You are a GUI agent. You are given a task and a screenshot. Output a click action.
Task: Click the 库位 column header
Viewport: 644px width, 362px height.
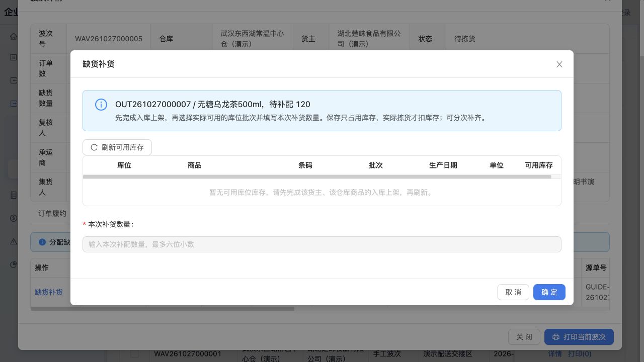(x=124, y=165)
